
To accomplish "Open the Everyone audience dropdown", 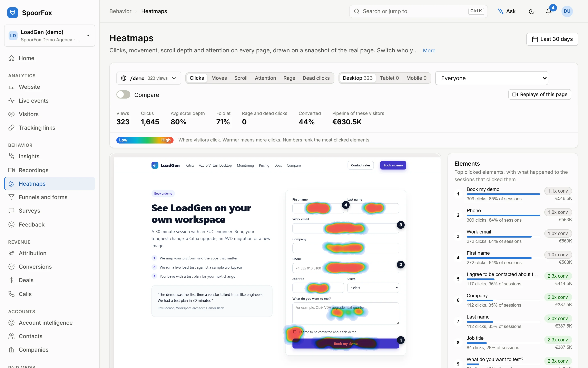I will point(492,78).
